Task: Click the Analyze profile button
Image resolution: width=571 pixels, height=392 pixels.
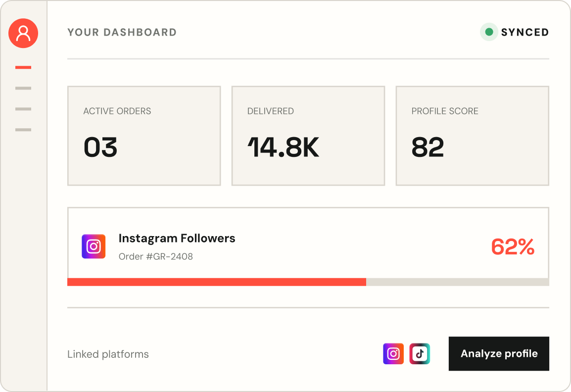Action: (499, 353)
